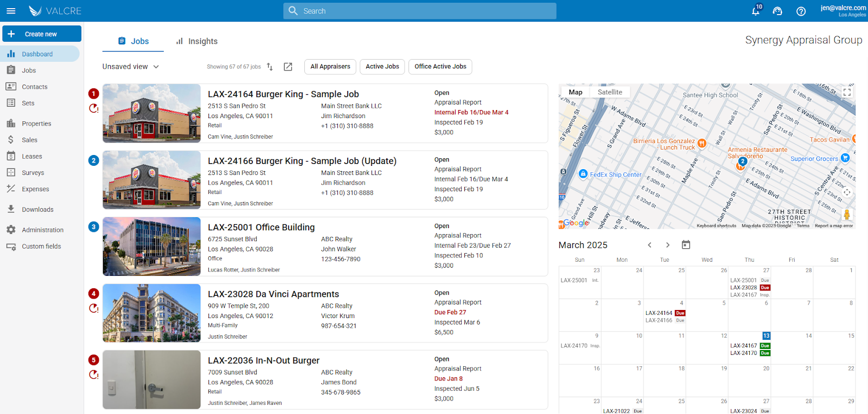Image resolution: width=868 pixels, height=414 pixels.
Task: Open the notifications bell showing 10
Action: 756,10
